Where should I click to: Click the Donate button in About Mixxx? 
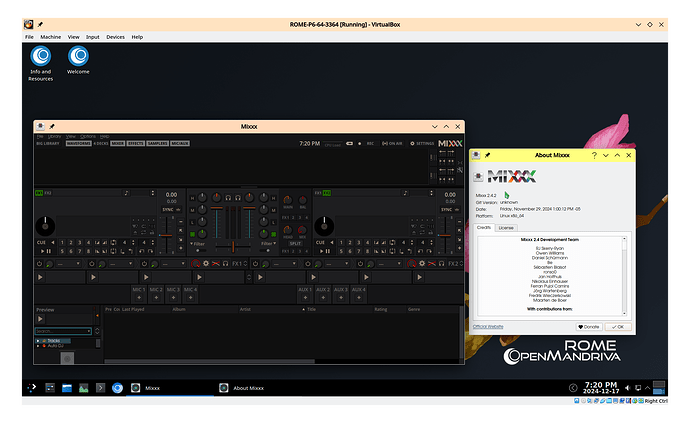pyautogui.click(x=589, y=327)
